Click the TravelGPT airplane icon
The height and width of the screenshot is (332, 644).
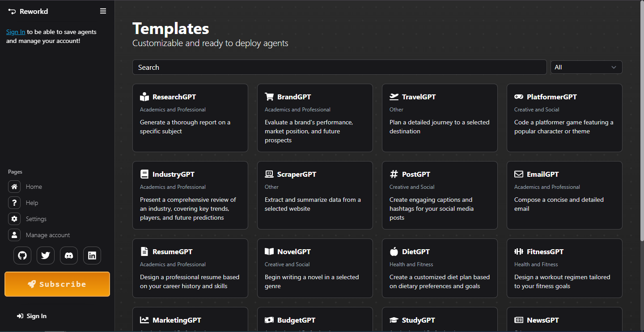click(394, 97)
